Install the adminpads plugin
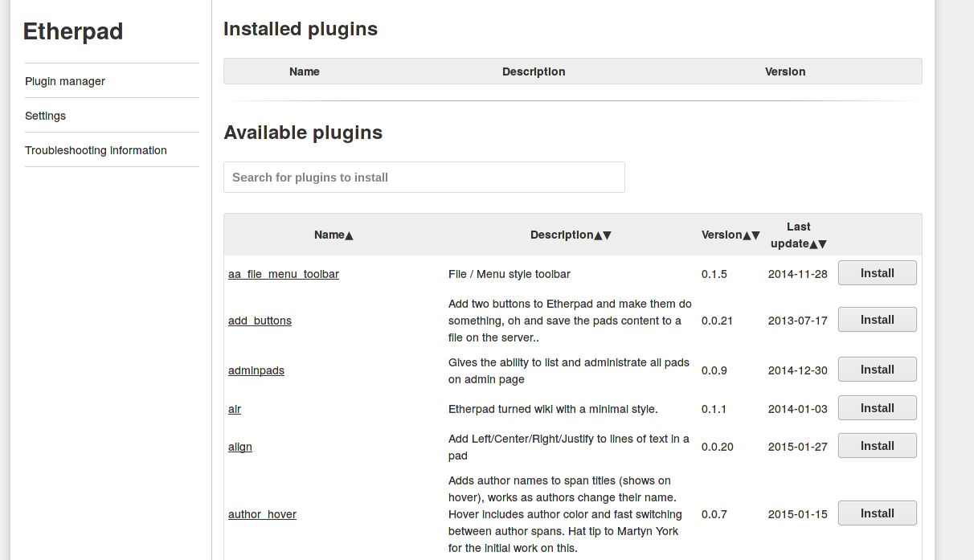The image size is (974, 560). tap(877, 370)
